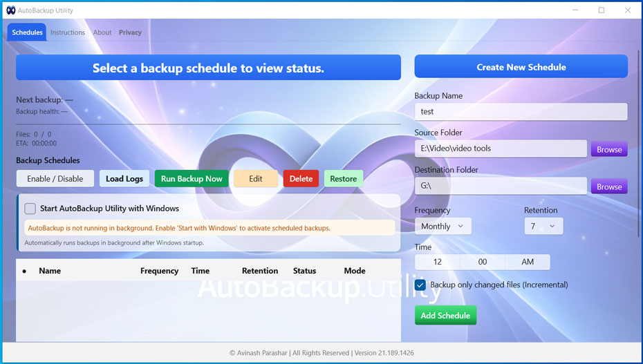Click the 'Select a backup schedule to view status' banner

click(x=208, y=68)
